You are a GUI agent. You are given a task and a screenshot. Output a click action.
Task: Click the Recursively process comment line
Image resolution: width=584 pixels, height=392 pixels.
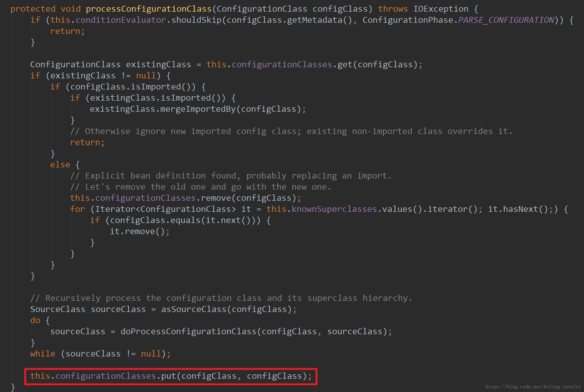[x=221, y=298]
